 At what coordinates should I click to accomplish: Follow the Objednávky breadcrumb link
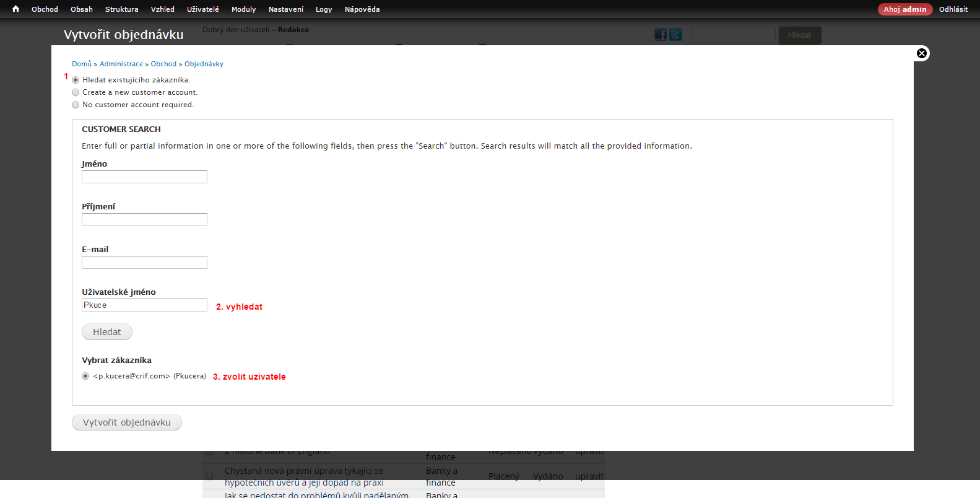point(204,64)
